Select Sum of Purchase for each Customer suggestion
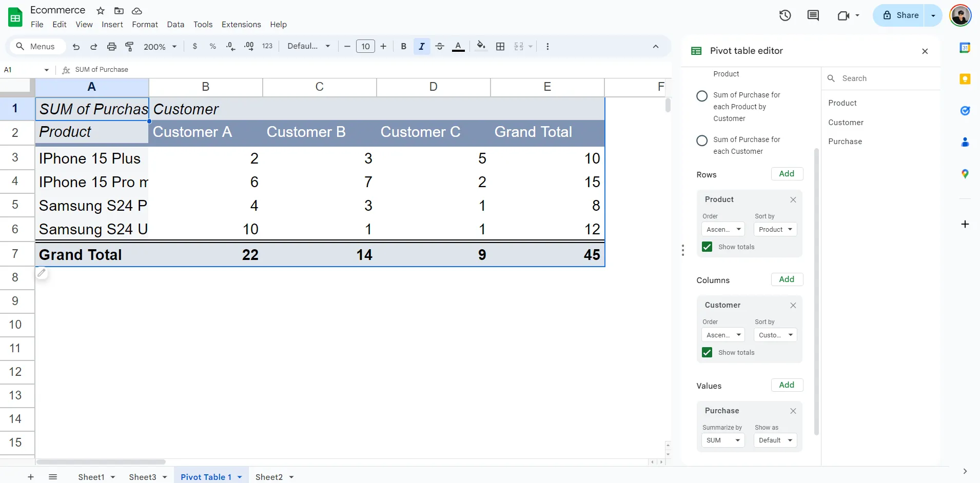Viewport: 980px width, 483px height. point(702,140)
